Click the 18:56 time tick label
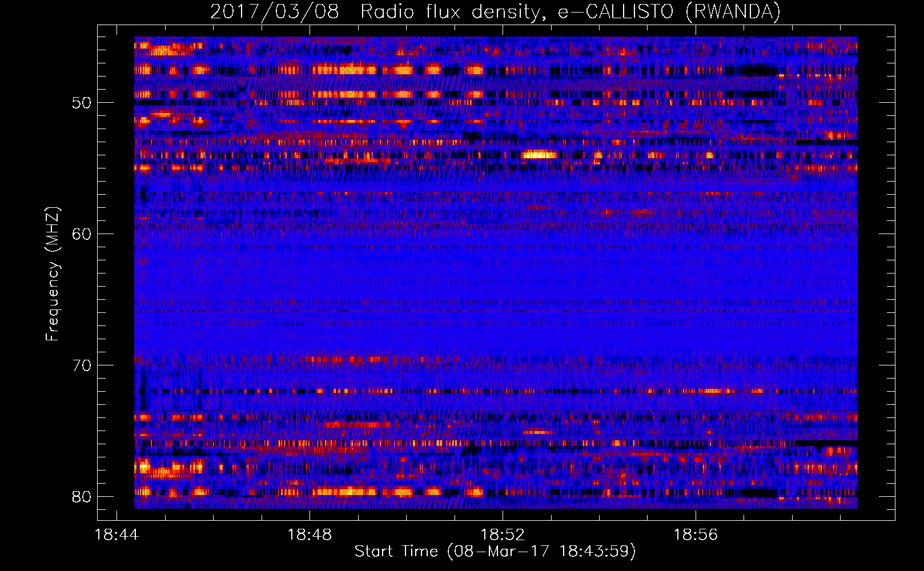 coord(696,535)
